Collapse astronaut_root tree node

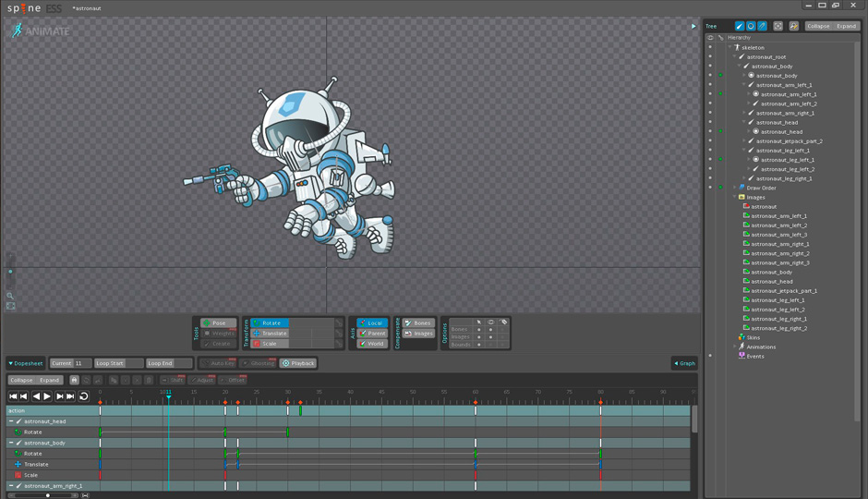pyautogui.click(x=735, y=57)
